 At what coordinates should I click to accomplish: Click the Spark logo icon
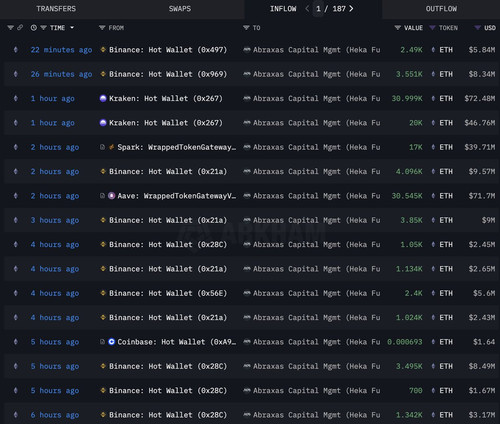coord(112,147)
